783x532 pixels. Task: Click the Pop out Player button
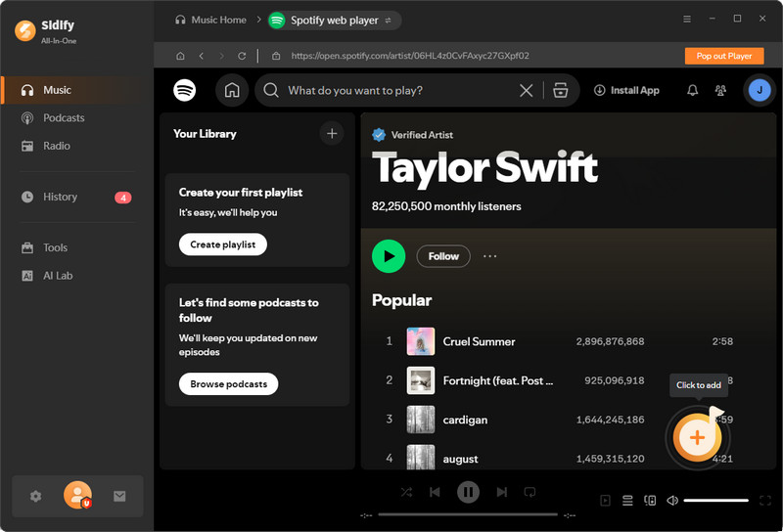click(x=724, y=56)
